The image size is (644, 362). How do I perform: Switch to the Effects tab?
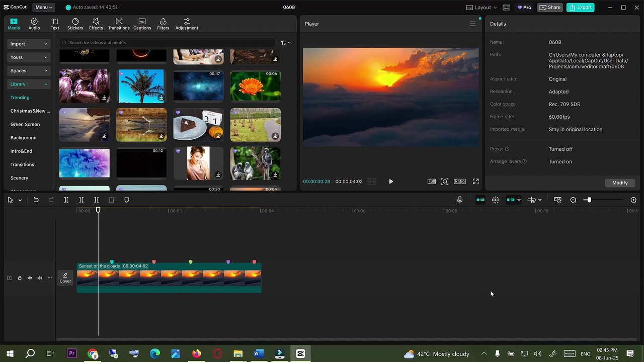[x=96, y=24]
